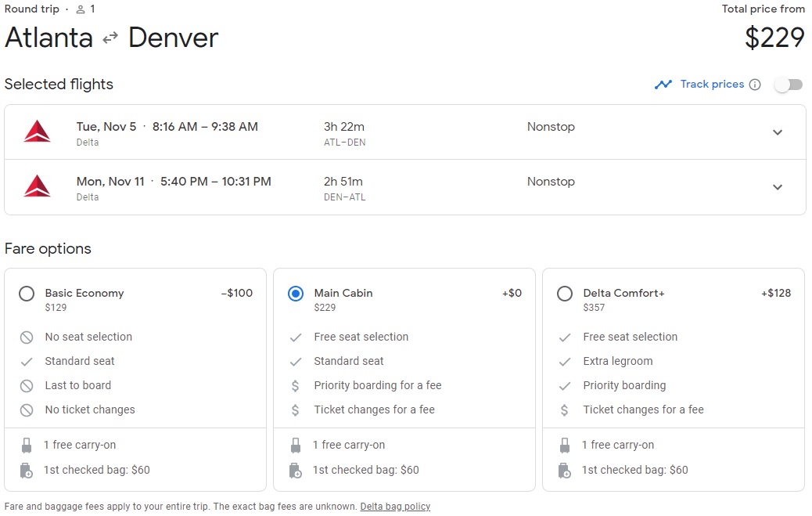Click the Basic Economy fare title
Screen dimensions: 812x516
(x=84, y=293)
